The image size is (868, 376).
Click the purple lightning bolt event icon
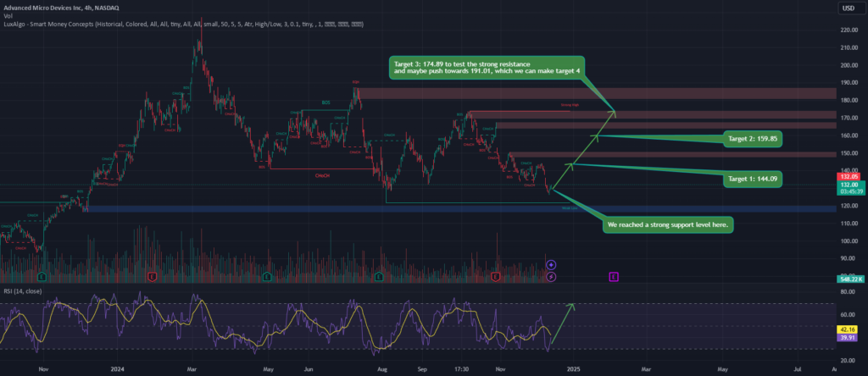coord(551,276)
